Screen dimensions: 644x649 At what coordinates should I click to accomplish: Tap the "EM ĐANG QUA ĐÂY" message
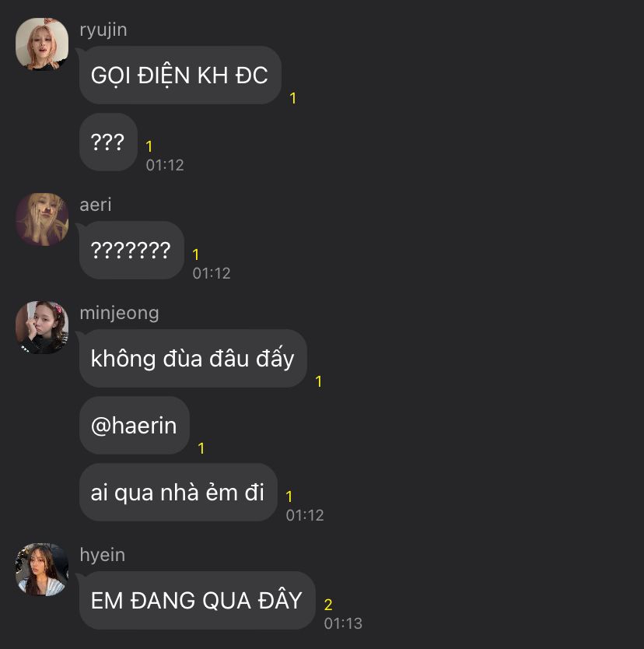(x=197, y=601)
